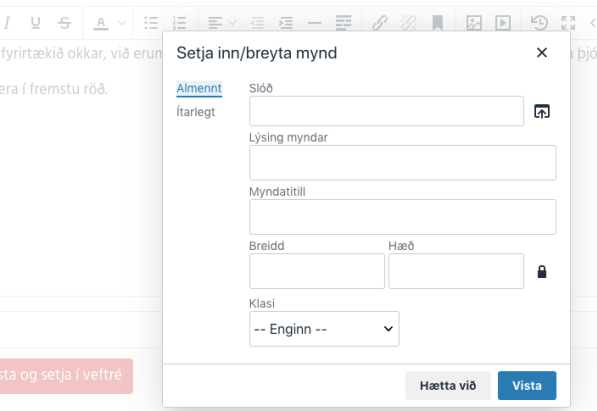This screenshot has width=597, height=411.
Task: Click the upload image icon beside Slóð
Action: tap(542, 111)
